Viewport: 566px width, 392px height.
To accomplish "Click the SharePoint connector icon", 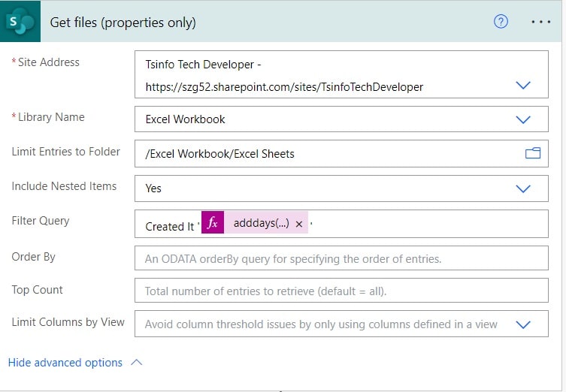I will point(20,22).
